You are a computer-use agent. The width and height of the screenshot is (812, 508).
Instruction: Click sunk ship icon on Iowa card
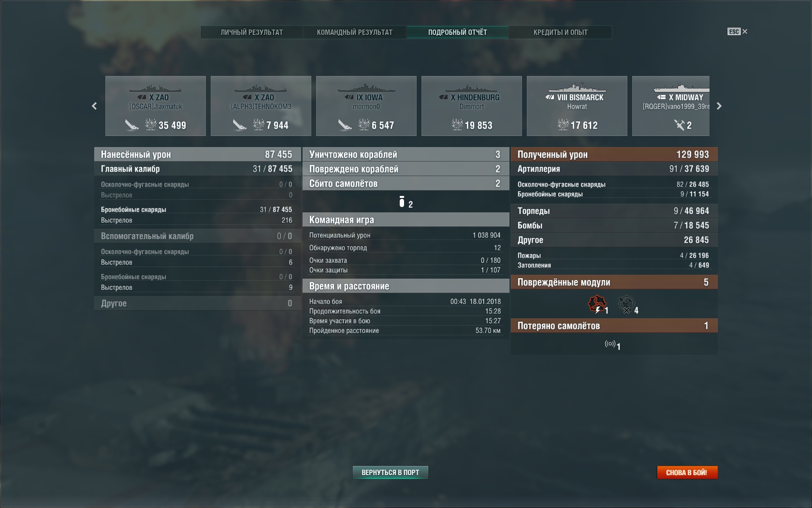click(345, 125)
